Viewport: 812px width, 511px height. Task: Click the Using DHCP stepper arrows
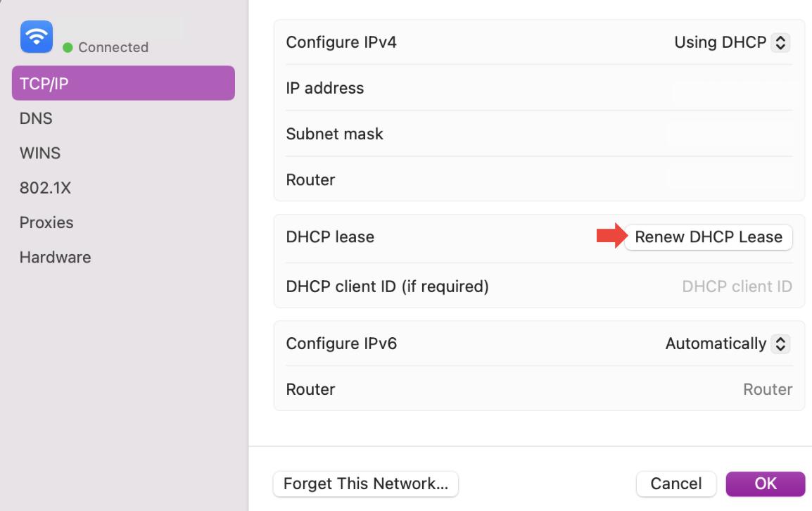click(x=780, y=42)
